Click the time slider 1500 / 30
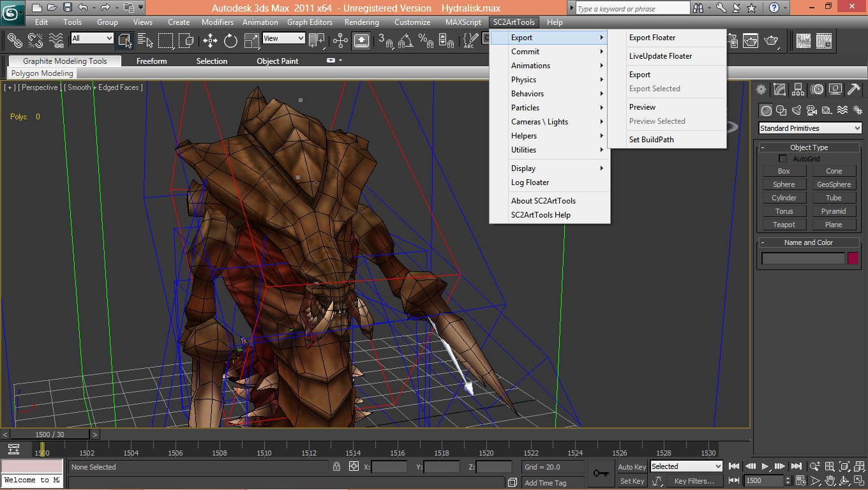Image resolution: width=868 pixels, height=490 pixels. (x=50, y=434)
